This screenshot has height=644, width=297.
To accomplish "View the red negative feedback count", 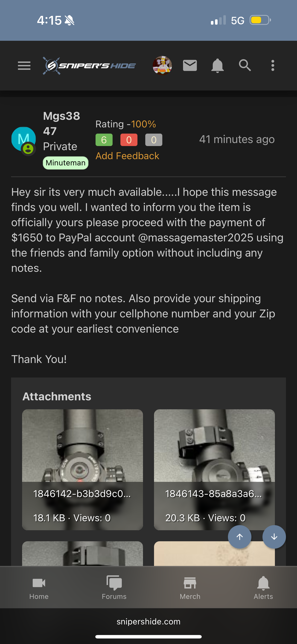I will click(129, 140).
